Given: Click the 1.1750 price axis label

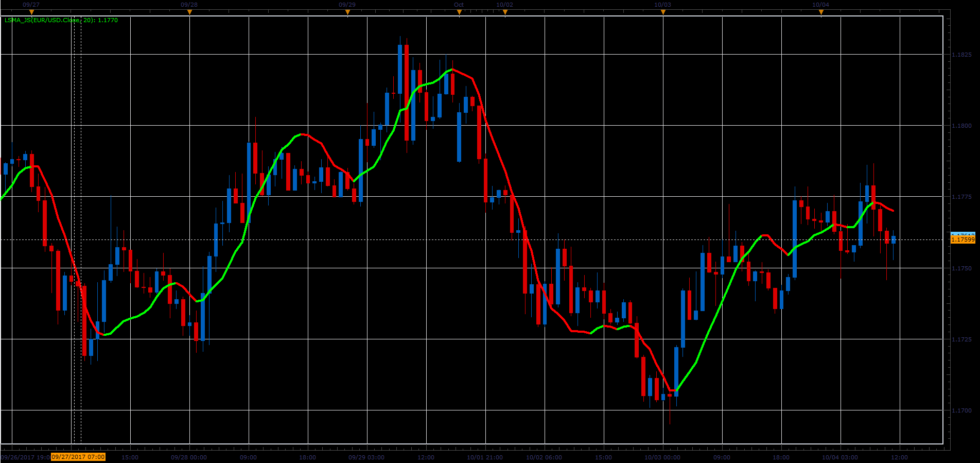Looking at the screenshot, I should (x=961, y=268).
